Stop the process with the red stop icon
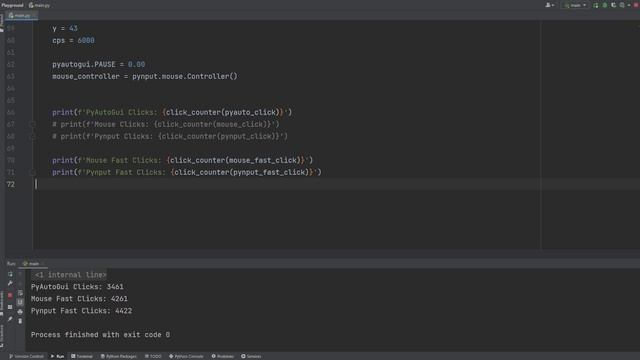 point(10,295)
